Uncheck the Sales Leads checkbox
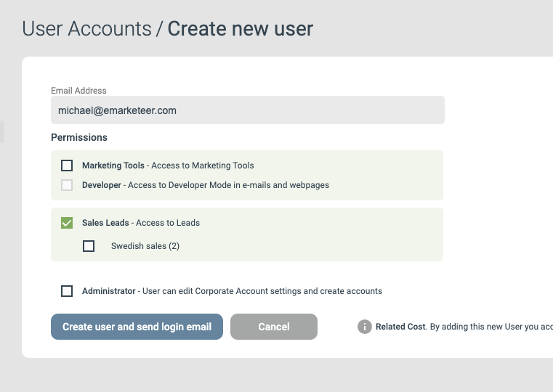 click(x=67, y=223)
